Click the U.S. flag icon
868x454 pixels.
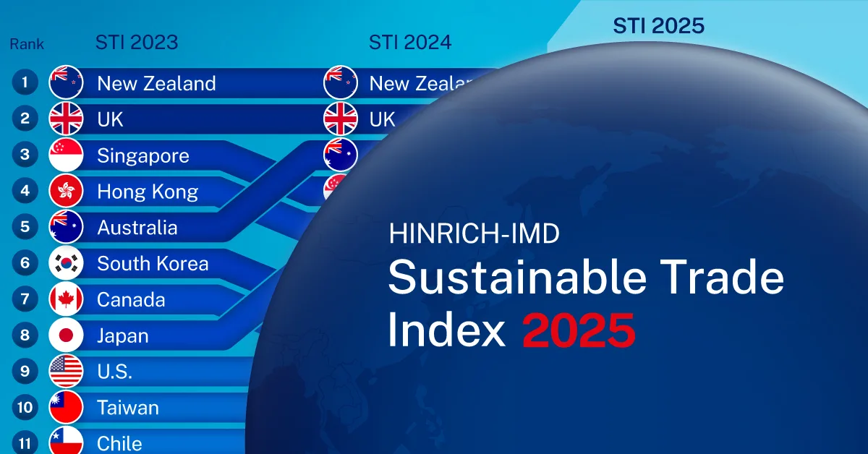pos(66,372)
